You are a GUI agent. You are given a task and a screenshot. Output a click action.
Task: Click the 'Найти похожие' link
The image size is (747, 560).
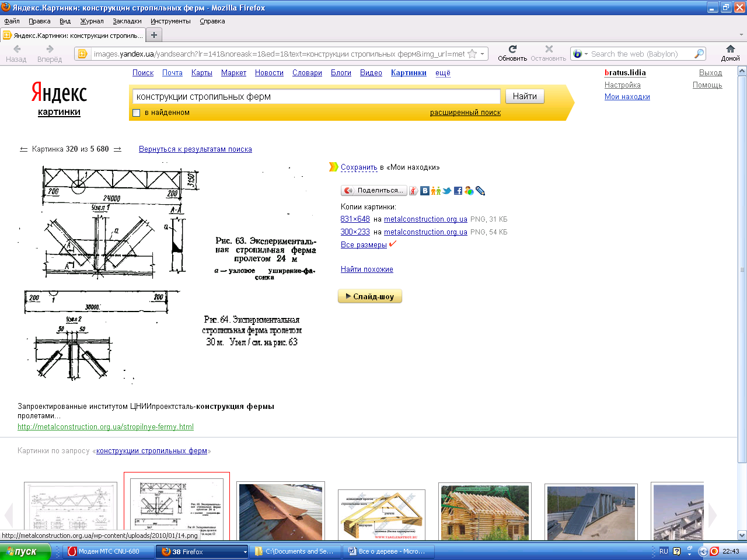367,269
